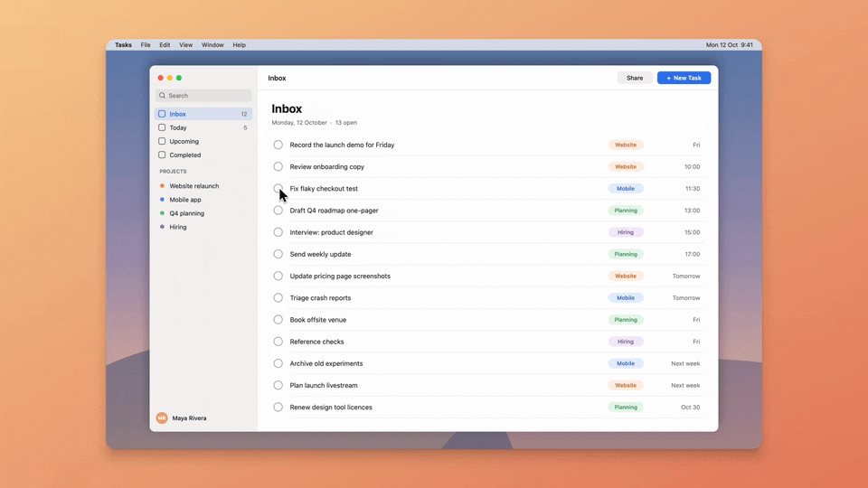Click Website tag on 'Plan launch livestream'

626,385
